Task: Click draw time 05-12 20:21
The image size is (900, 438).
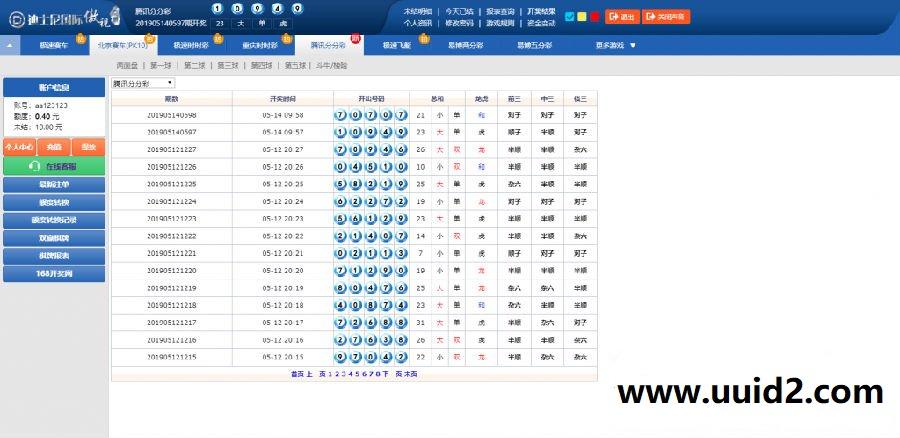Action: click(283, 253)
